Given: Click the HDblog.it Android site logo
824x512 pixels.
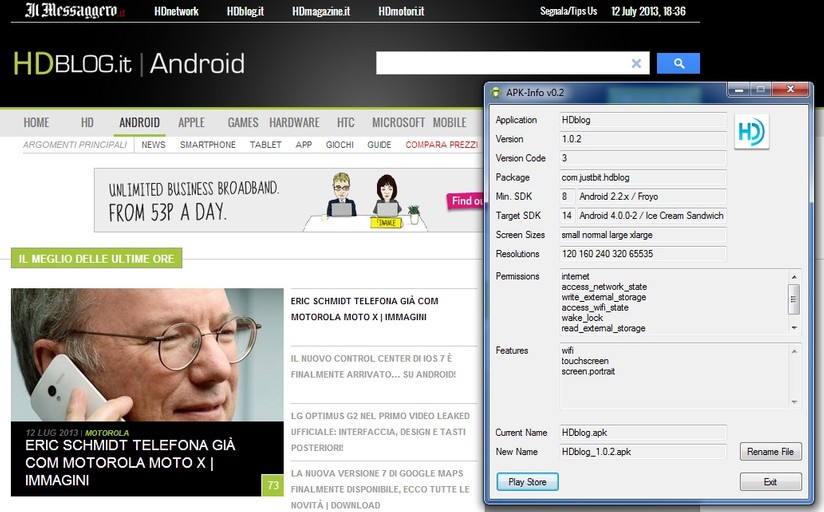Looking at the screenshot, I should (129, 64).
